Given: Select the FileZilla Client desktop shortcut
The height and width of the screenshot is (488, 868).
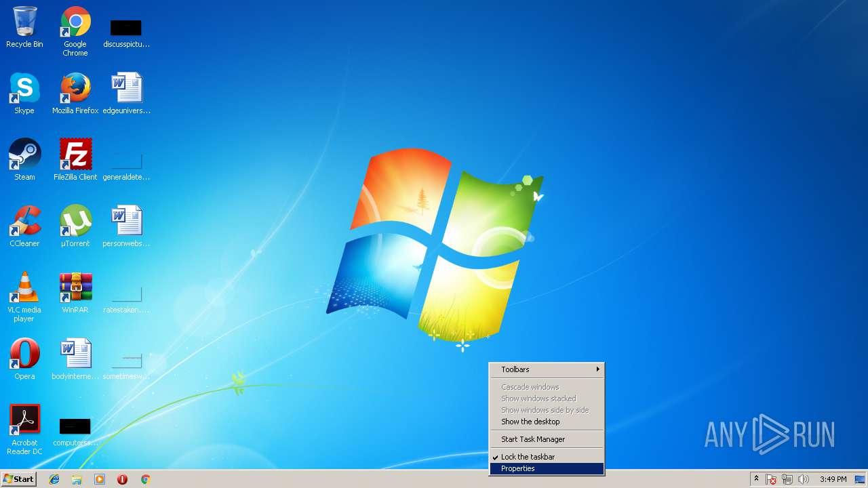Looking at the screenshot, I should (x=75, y=160).
